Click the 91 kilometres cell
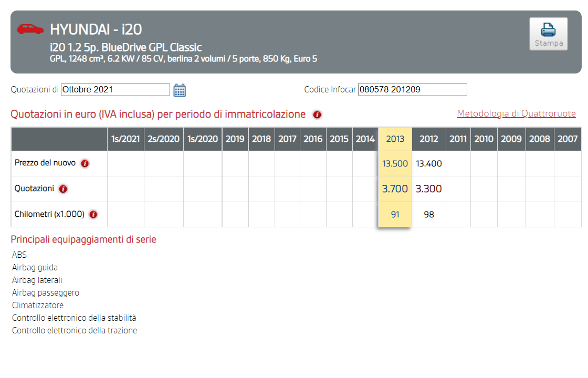 click(395, 215)
